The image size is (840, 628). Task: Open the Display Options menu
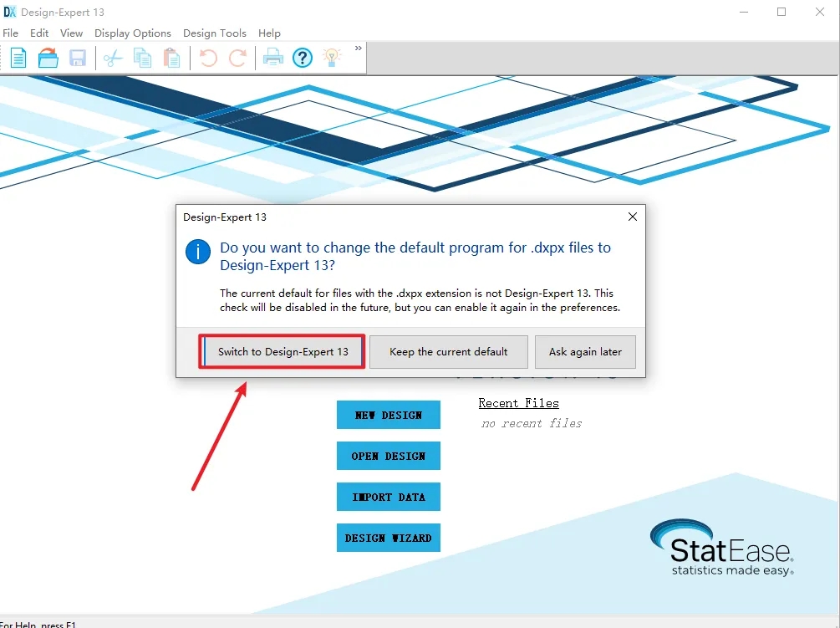coord(133,33)
